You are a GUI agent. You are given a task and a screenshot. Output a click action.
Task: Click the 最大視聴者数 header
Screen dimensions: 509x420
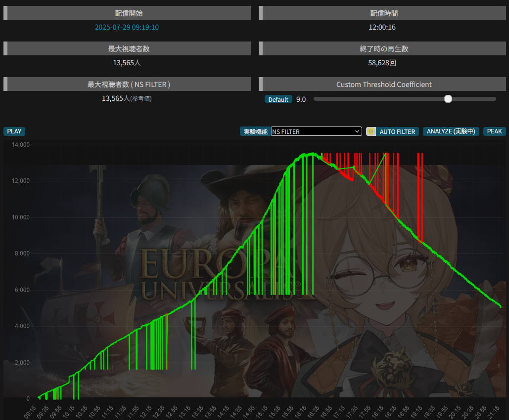pos(127,48)
